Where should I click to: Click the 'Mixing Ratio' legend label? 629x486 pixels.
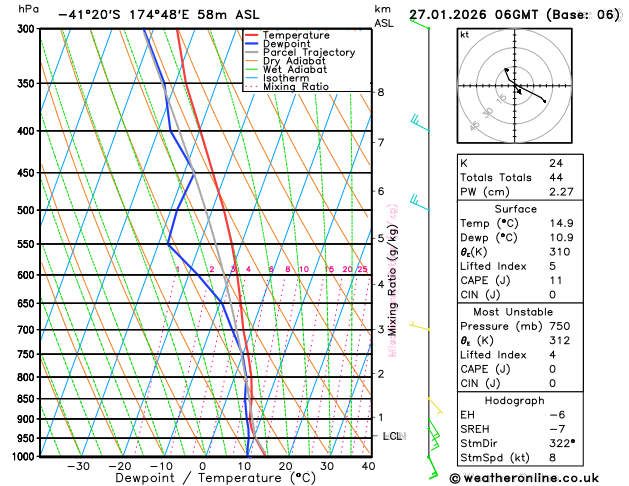pyautogui.click(x=296, y=87)
